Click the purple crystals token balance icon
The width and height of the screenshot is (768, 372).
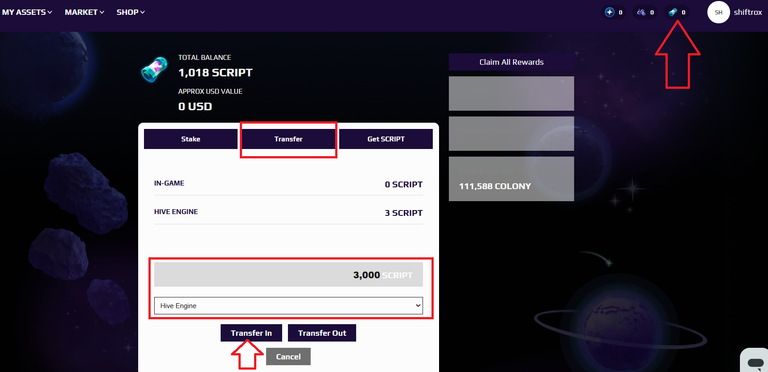click(641, 12)
